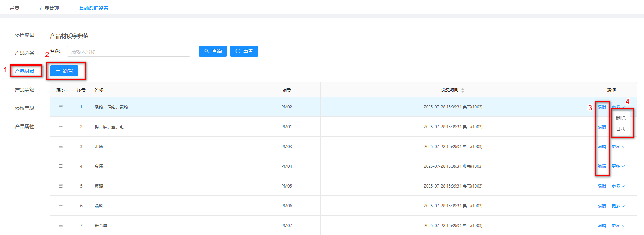Expand the 更多 dropdown for PM03 row
The image size is (644, 235).
(x=618, y=147)
